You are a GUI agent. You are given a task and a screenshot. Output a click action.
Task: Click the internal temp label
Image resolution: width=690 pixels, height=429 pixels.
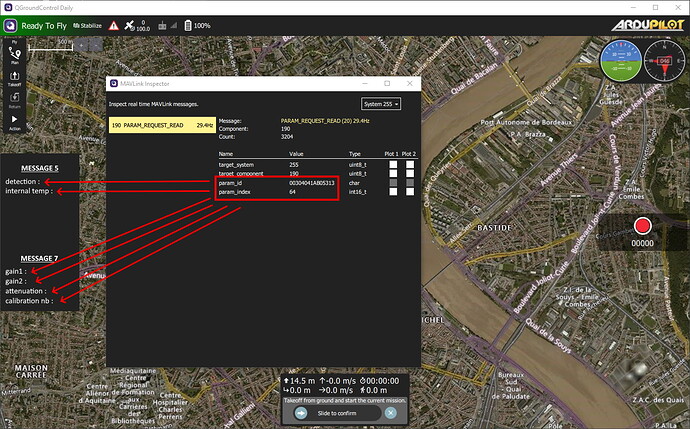coord(29,191)
